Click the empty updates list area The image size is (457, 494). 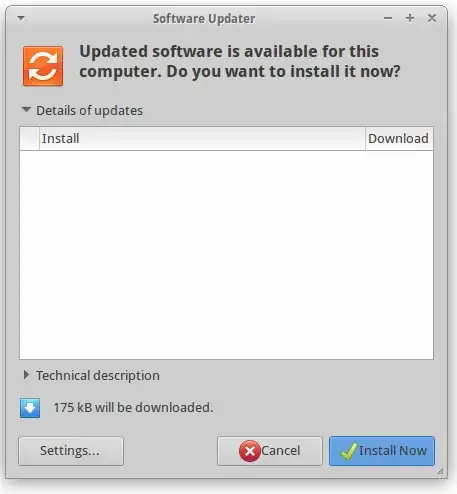tap(227, 255)
